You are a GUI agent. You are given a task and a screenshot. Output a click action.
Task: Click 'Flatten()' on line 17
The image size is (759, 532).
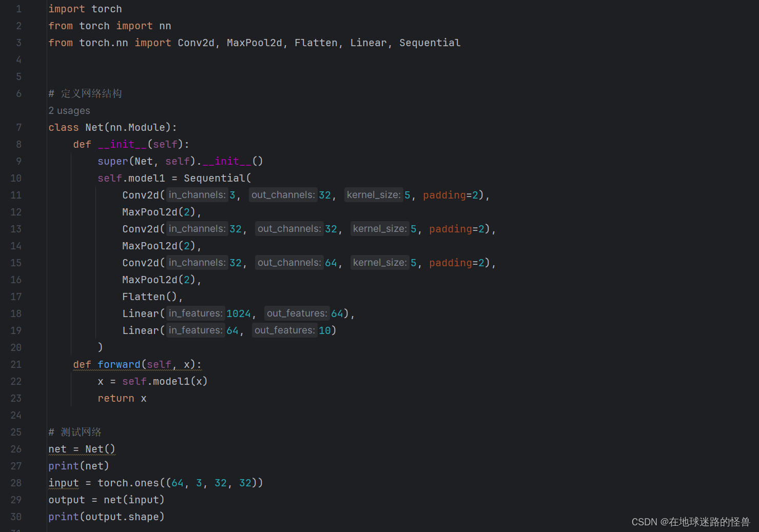(149, 297)
